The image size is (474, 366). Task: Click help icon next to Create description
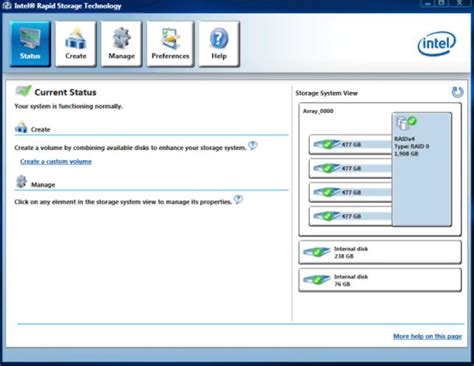(253, 145)
